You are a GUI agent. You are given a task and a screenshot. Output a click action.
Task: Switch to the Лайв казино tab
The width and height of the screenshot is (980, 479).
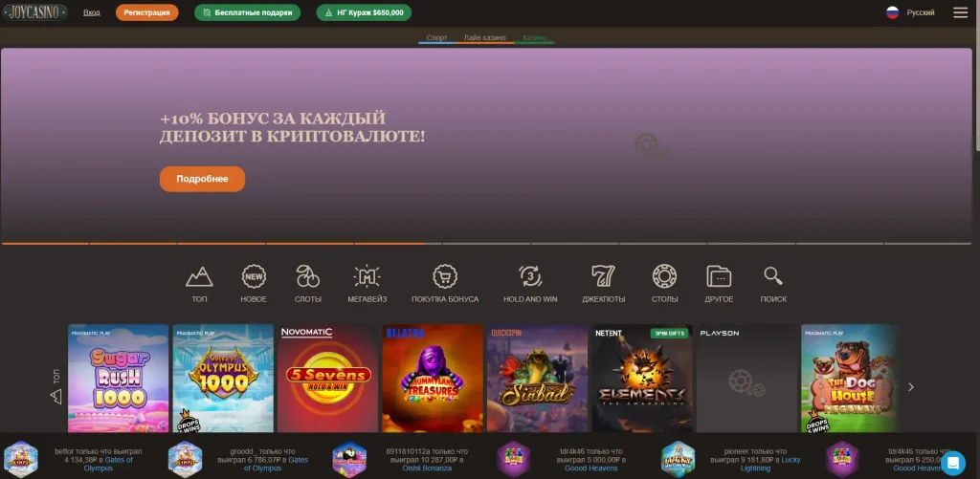pos(485,38)
